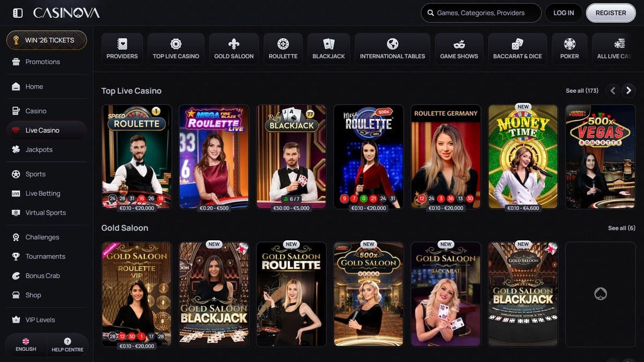Viewport: 644px width, 362px height.
Task: Click the Live Casino sidebar icon
Action: point(16,130)
